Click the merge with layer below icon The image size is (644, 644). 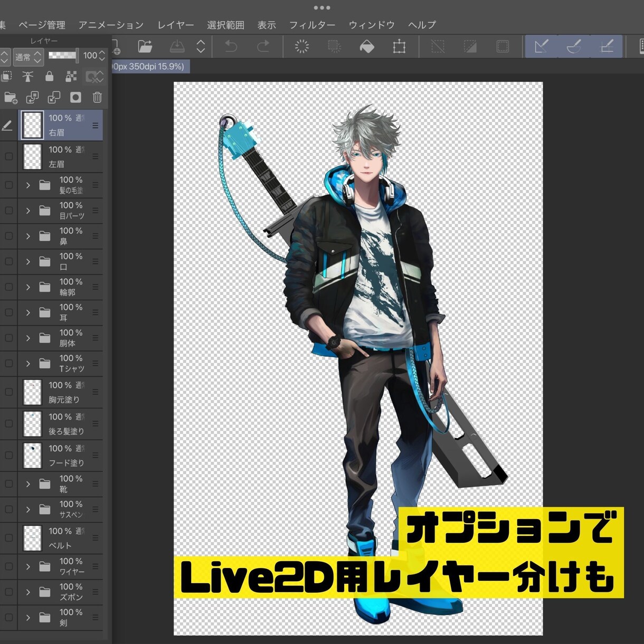click(54, 98)
